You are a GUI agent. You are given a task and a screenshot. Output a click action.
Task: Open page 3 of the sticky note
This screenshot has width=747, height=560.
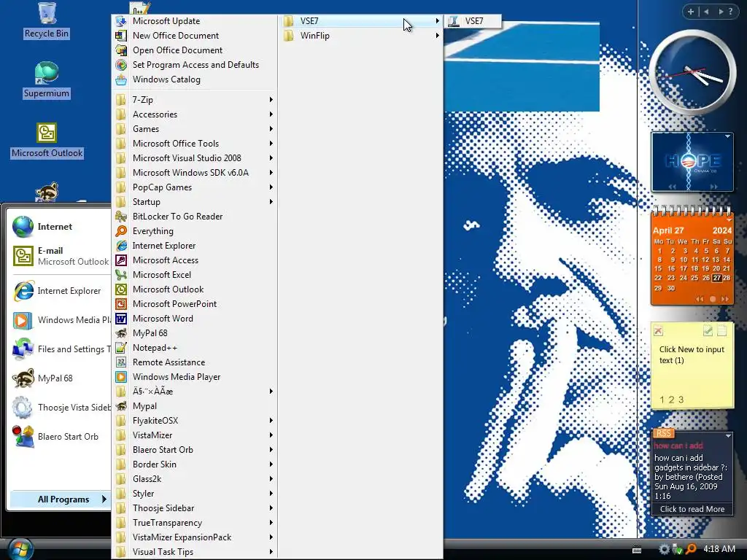(x=681, y=400)
